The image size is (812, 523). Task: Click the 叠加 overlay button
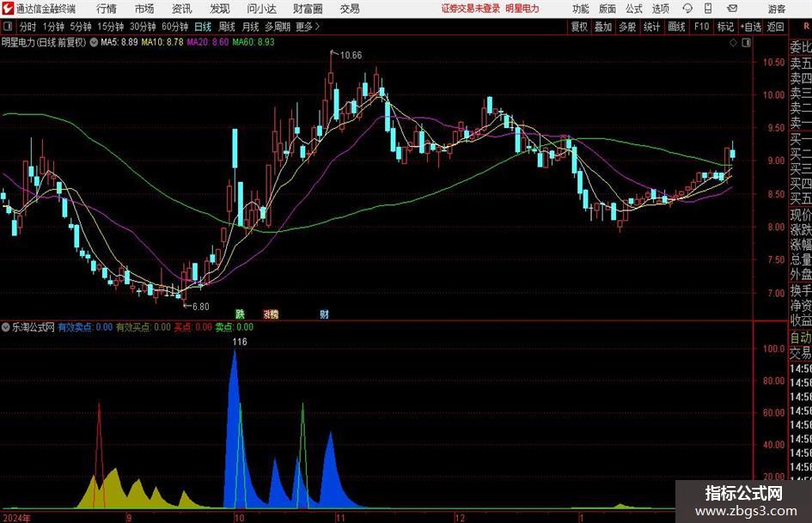pyautogui.click(x=603, y=27)
